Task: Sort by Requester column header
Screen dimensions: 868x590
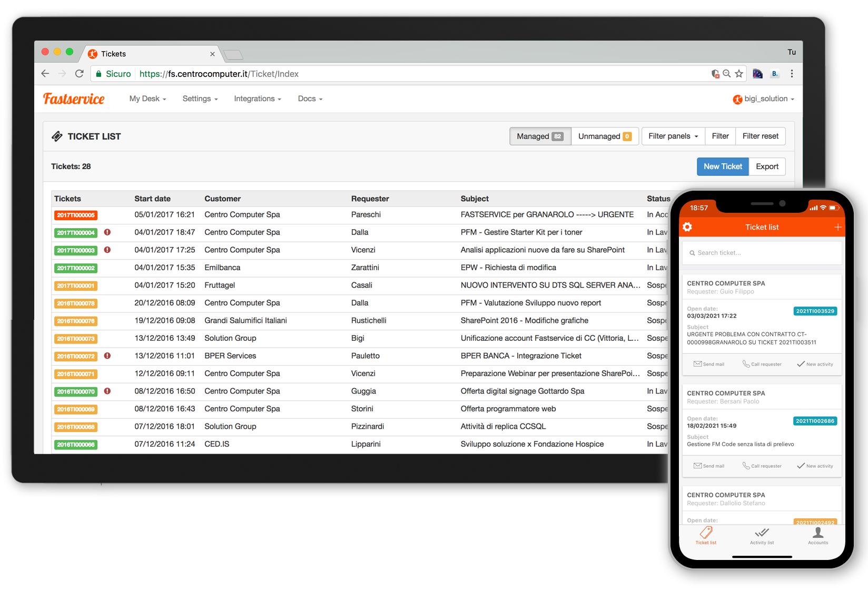Action: click(370, 199)
